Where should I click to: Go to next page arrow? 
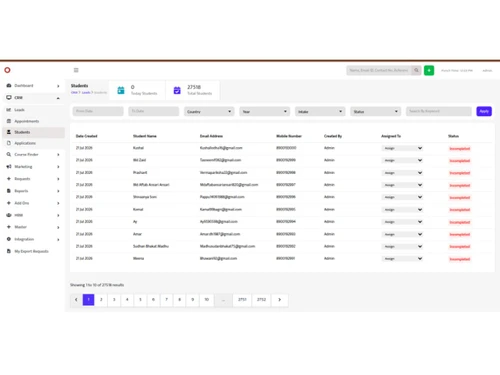280,300
